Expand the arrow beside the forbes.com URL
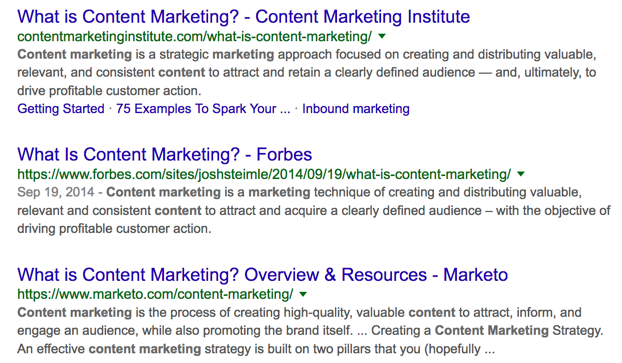Screen dimensions: 622x363 pyautogui.click(x=521, y=174)
